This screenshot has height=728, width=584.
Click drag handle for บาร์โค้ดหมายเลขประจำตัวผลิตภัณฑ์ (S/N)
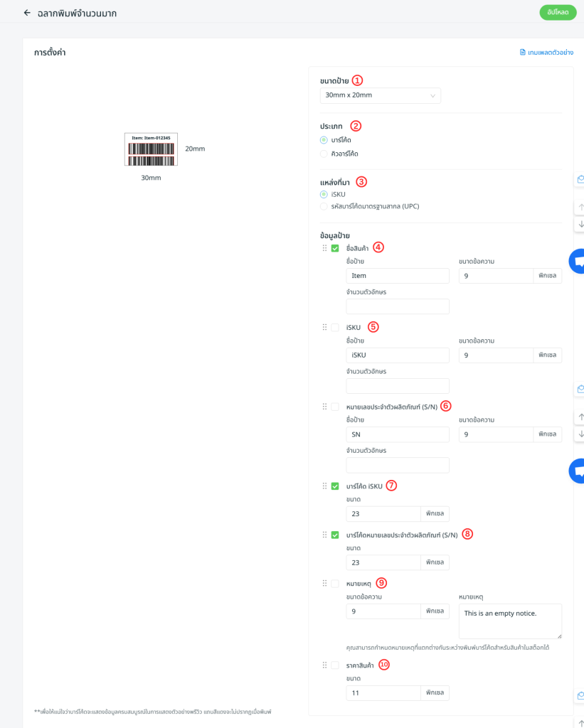coord(324,535)
